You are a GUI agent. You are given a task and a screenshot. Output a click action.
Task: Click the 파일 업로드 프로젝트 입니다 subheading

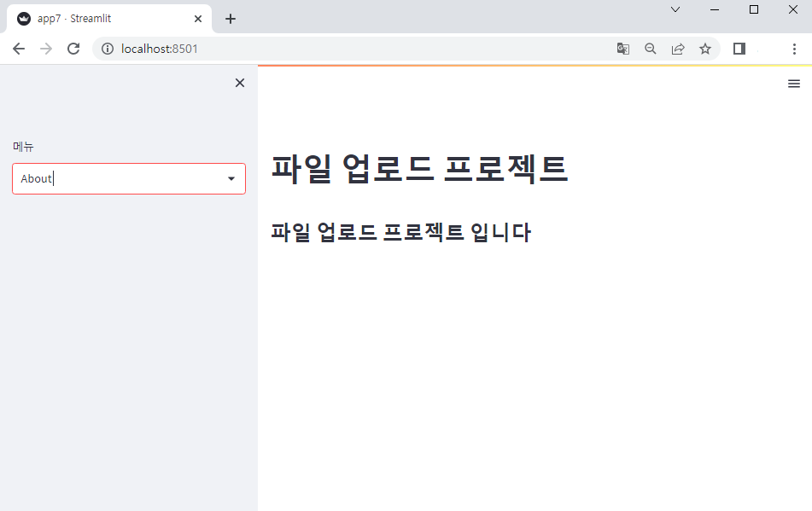(400, 232)
